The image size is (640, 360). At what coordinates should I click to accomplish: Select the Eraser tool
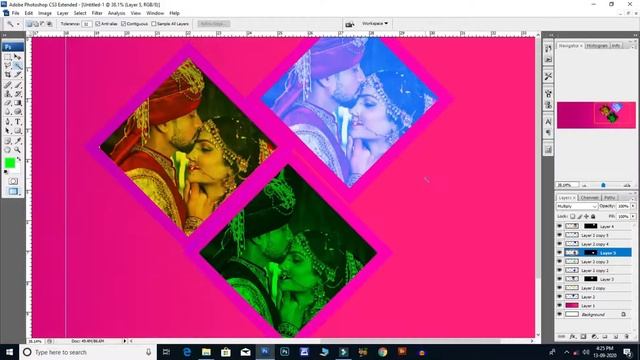tap(8, 103)
